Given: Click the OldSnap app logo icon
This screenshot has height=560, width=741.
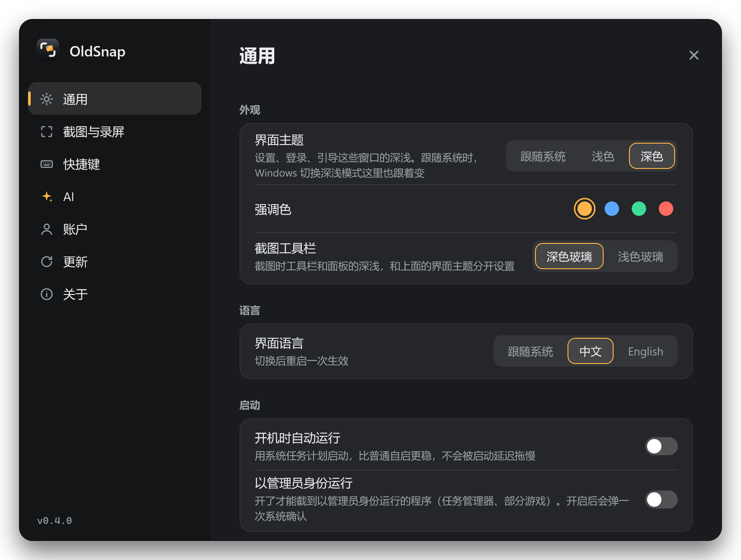Looking at the screenshot, I should pos(47,49).
